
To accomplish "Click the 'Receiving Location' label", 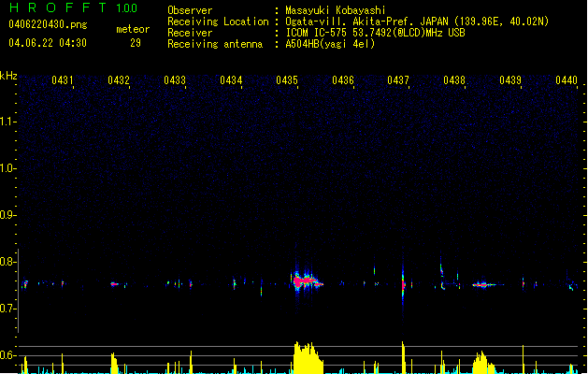I will pos(218,22).
